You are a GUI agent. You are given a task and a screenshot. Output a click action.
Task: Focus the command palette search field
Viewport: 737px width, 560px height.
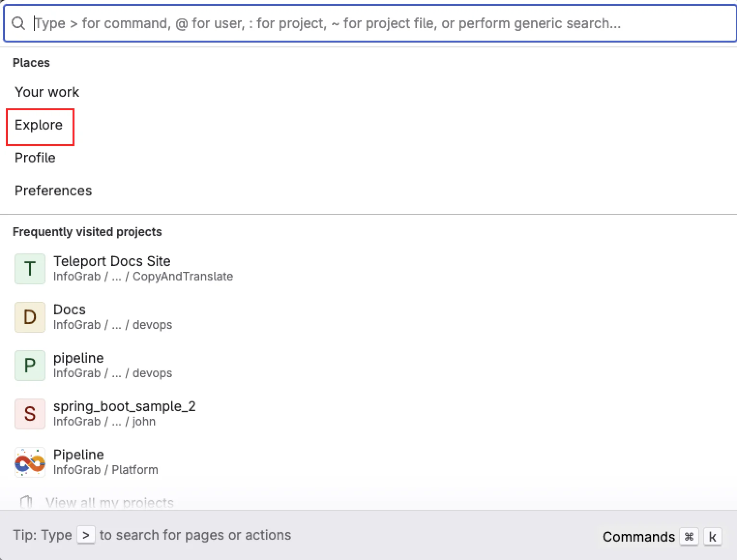click(368, 23)
